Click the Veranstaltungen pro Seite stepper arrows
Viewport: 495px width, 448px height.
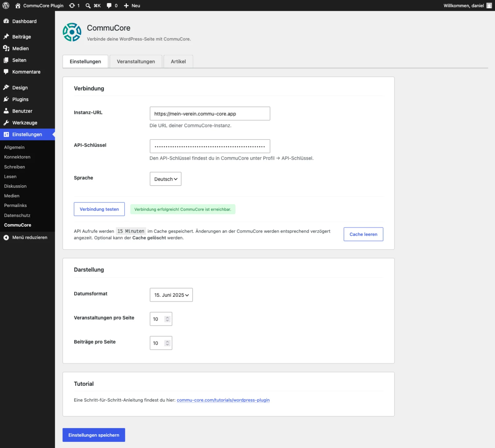point(167,319)
